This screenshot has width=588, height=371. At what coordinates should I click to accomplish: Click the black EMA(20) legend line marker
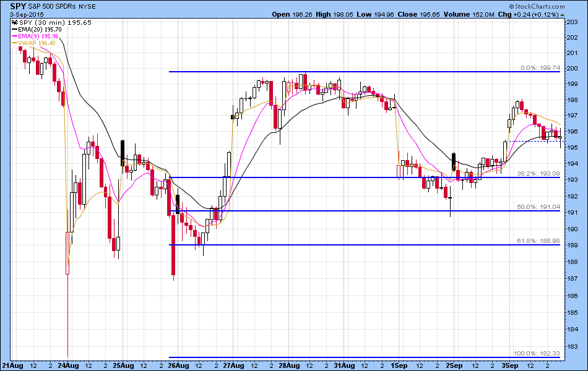(x=15, y=29)
